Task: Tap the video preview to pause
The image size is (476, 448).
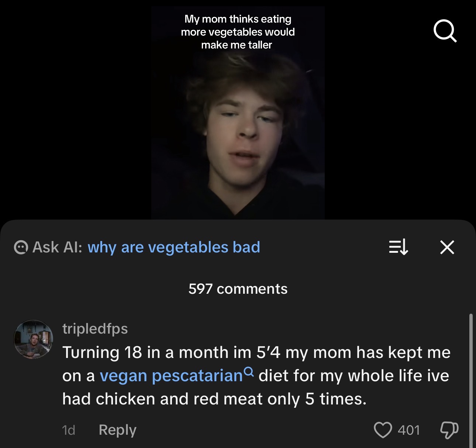Action: (238, 113)
